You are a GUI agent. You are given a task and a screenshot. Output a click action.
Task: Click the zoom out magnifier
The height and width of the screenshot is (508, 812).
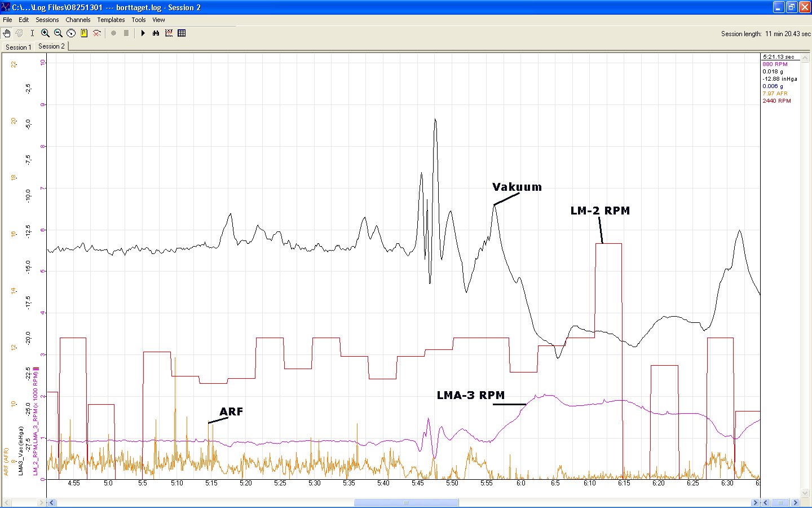coord(58,33)
